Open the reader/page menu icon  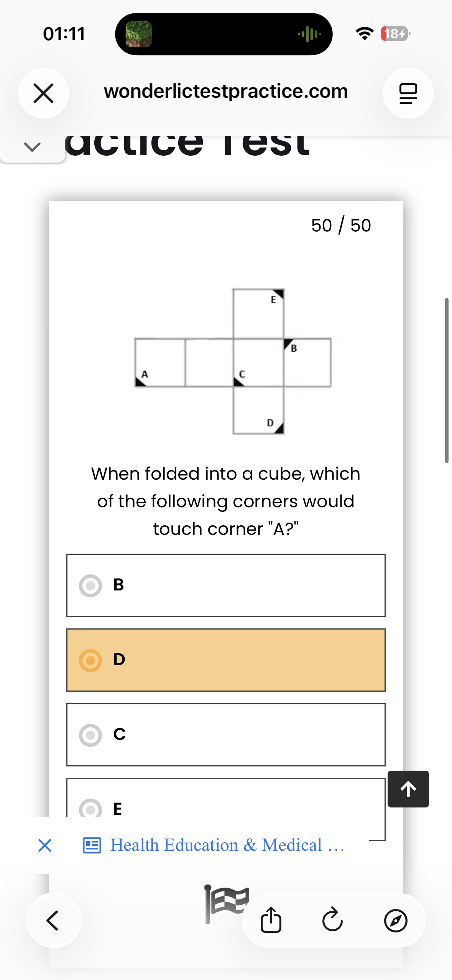[408, 93]
